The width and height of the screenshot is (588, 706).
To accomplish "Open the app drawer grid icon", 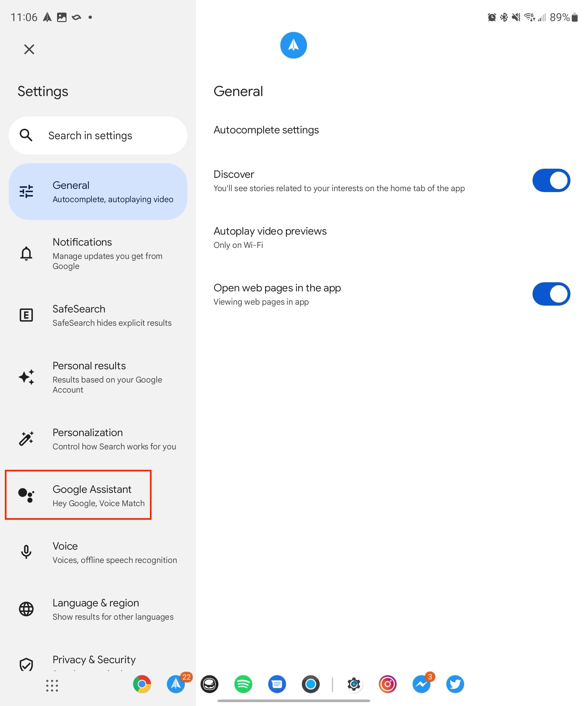I will [52, 686].
